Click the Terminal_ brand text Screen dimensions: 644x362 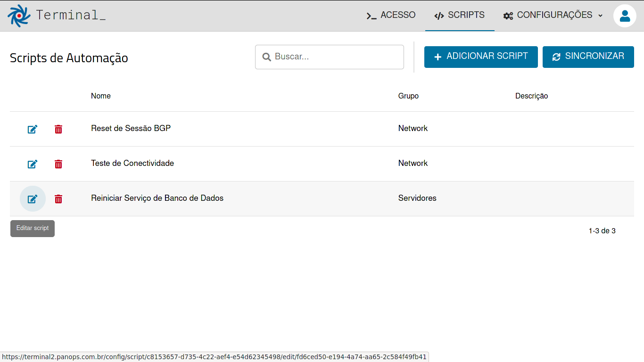[x=71, y=15]
